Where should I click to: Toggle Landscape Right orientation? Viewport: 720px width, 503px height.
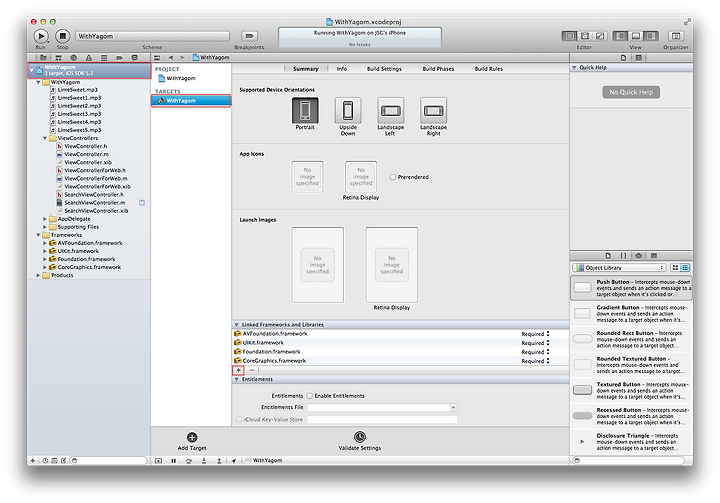point(433,110)
